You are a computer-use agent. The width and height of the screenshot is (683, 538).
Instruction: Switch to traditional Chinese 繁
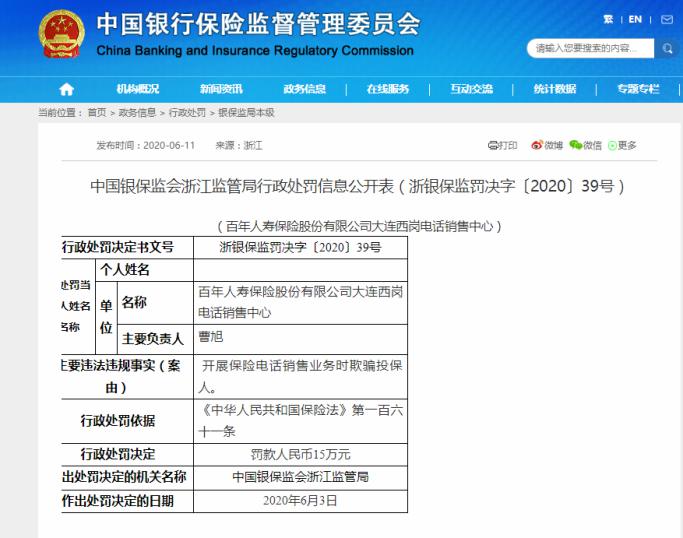tap(608, 20)
